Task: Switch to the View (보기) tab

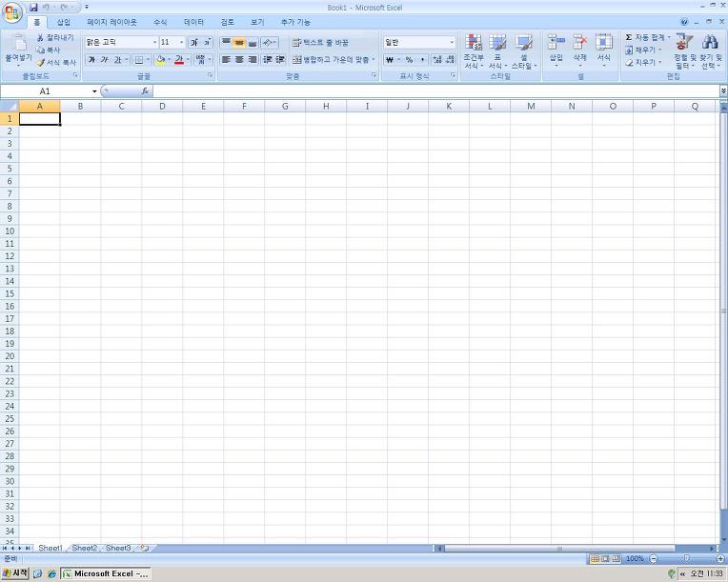Action: pyautogui.click(x=257, y=22)
